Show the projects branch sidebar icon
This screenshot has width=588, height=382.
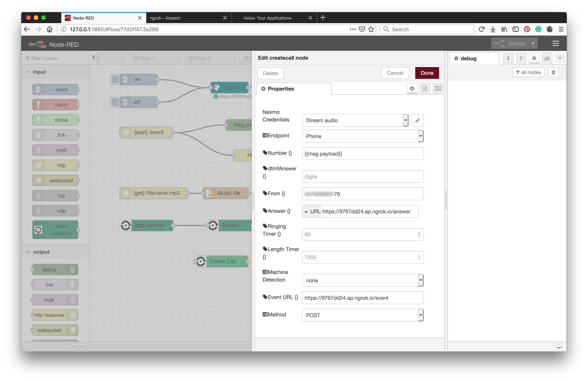coord(521,58)
